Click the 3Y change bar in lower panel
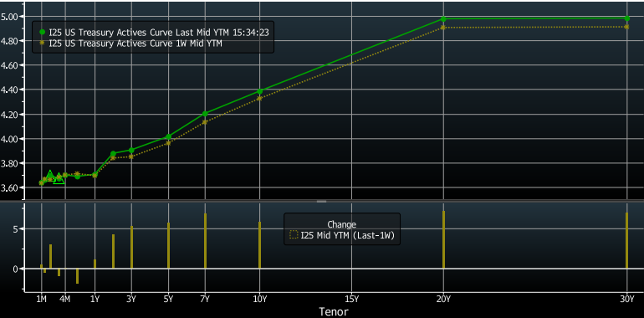 coord(131,248)
